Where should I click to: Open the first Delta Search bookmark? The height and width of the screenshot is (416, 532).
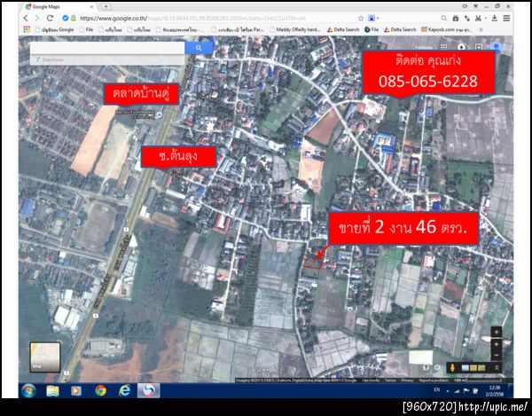point(343,29)
